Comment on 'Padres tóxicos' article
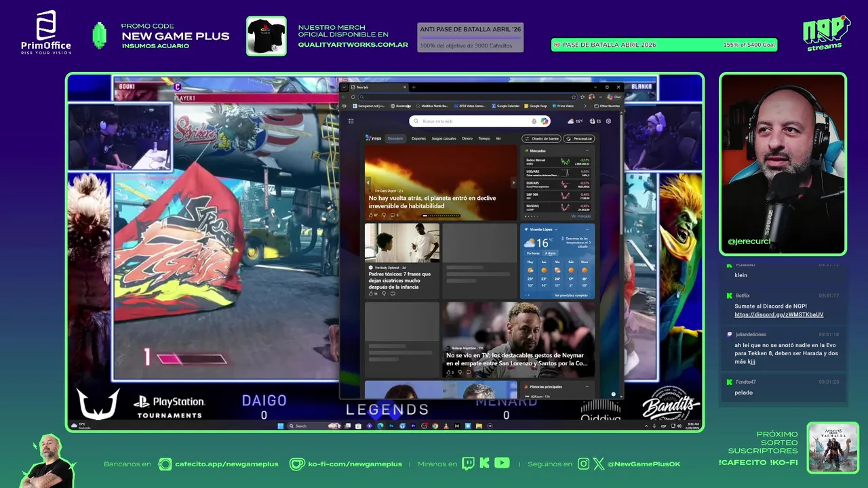This screenshot has width=868, height=488. point(393,293)
